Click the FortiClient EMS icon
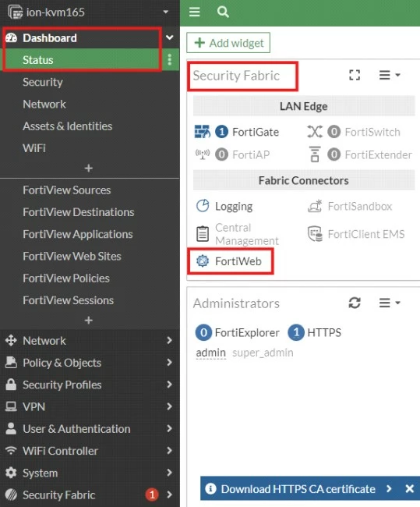This screenshot has height=507, width=420. pyautogui.click(x=315, y=234)
